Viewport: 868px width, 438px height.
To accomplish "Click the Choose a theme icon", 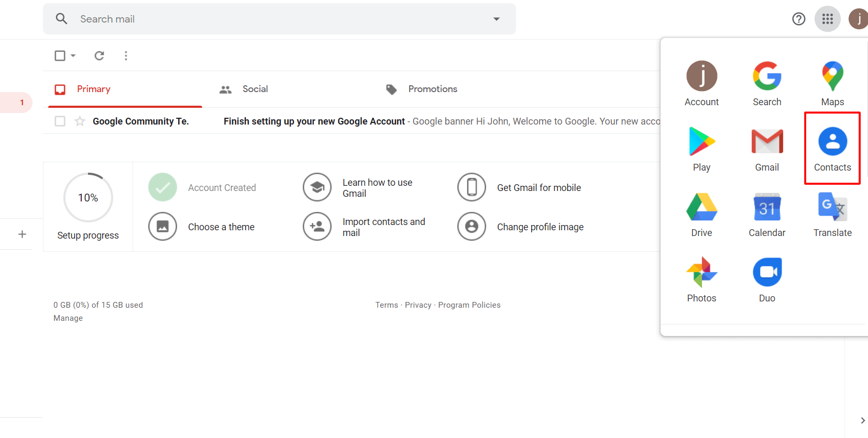I will point(162,227).
